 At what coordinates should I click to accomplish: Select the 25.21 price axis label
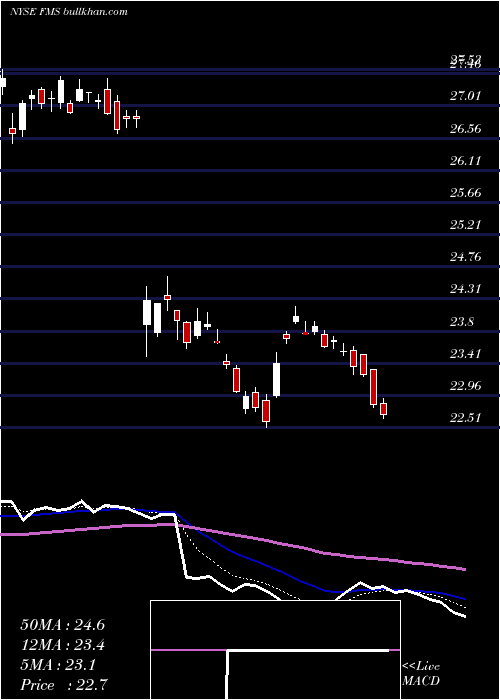pyautogui.click(x=466, y=225)
